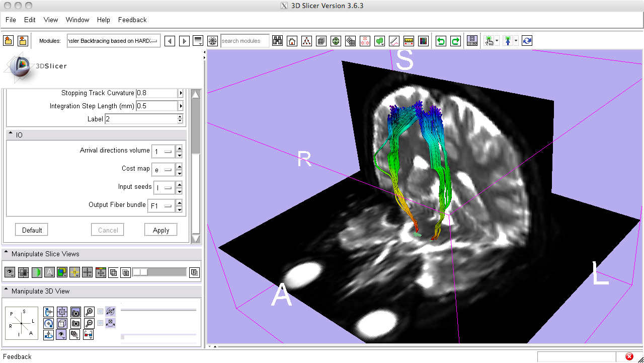Click the Stopping Track Curvature field

coord(157,93)
